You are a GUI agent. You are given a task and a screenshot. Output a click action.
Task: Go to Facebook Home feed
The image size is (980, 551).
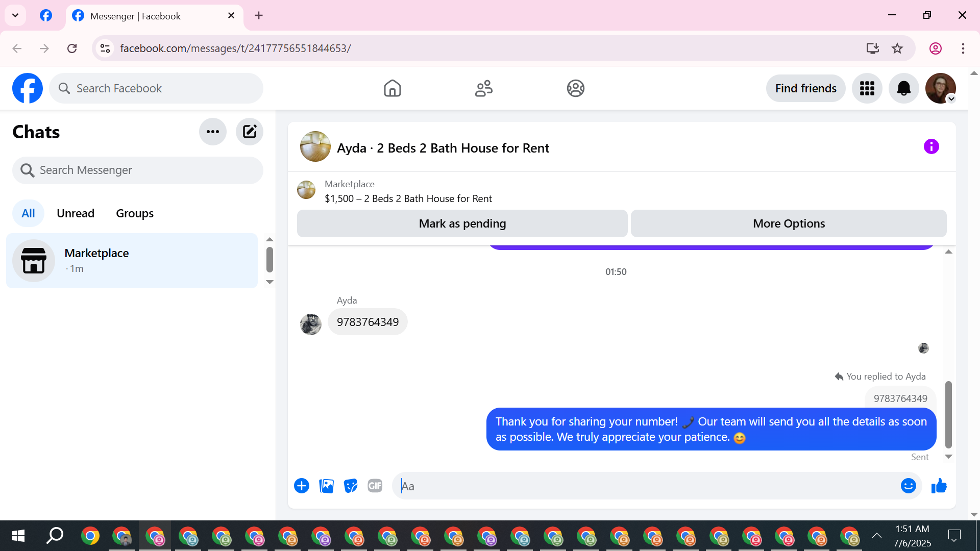coord(392,88)
